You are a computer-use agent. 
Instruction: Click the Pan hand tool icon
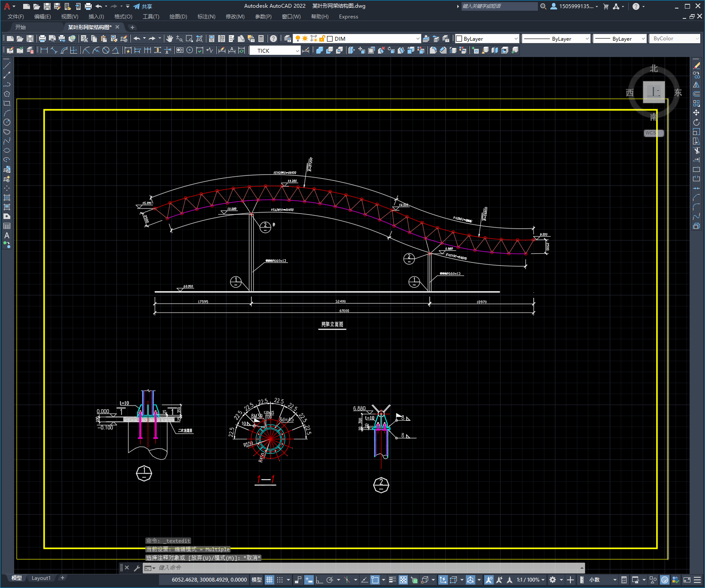(170, 39)
